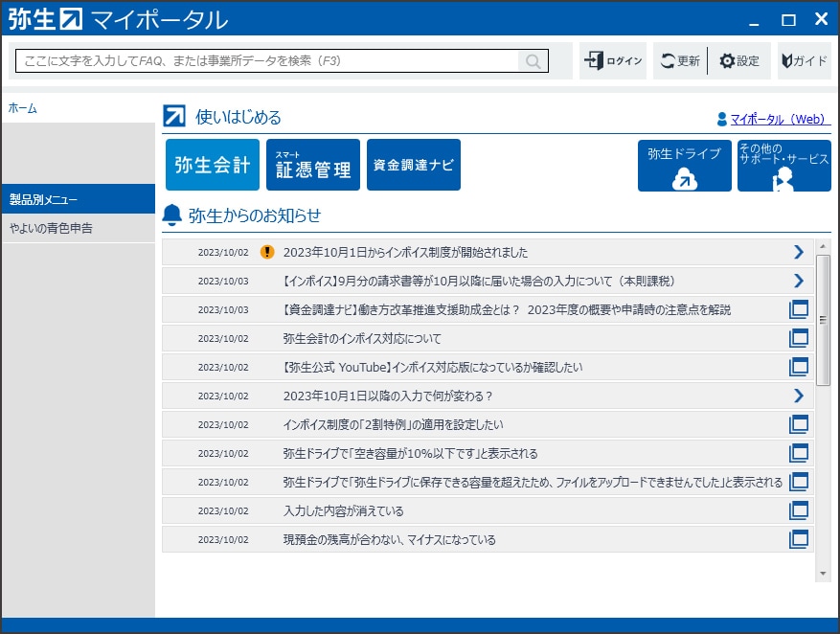
Task: Open notice インボイス対応版になっているか確認したい
Action: pyautogui.click(x=488, y=367)
